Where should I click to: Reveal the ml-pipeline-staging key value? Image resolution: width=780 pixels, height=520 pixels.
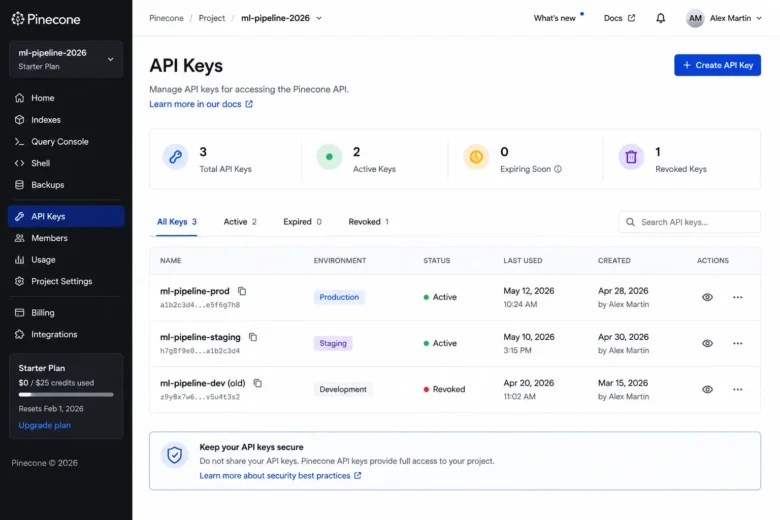pos(707,343)
